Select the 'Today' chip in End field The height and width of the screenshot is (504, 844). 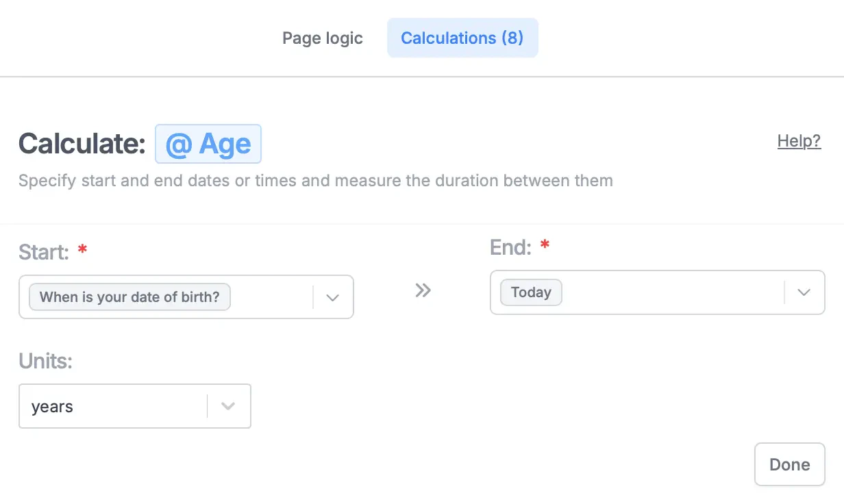click(x=531, y=292)
